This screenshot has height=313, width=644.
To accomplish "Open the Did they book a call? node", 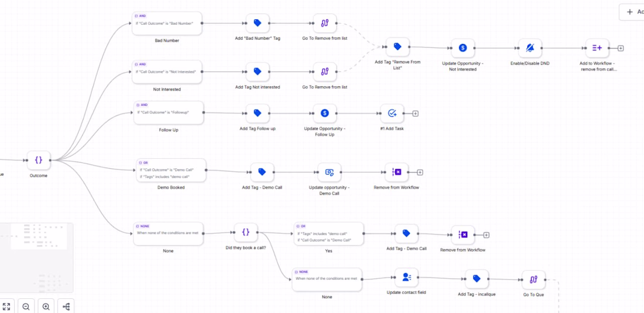I will click(x=246, y=232).
